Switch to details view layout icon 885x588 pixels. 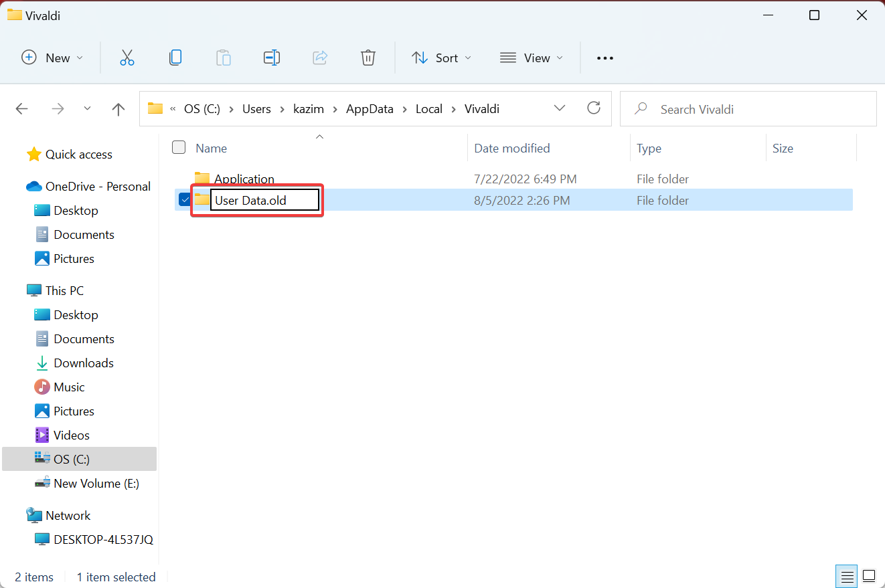coord(847,576)
